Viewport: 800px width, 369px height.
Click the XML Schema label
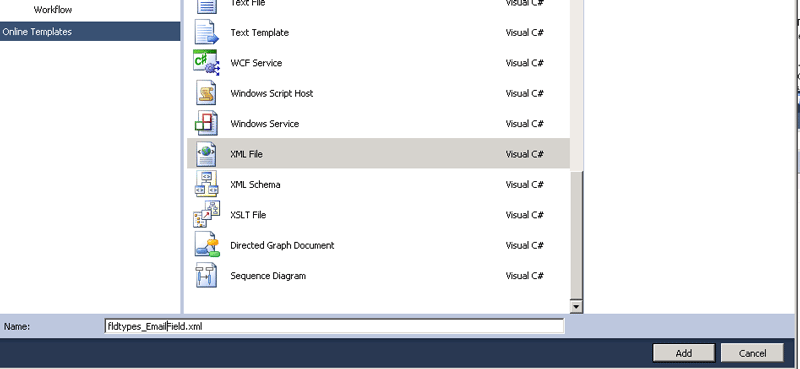coord(255,185)
